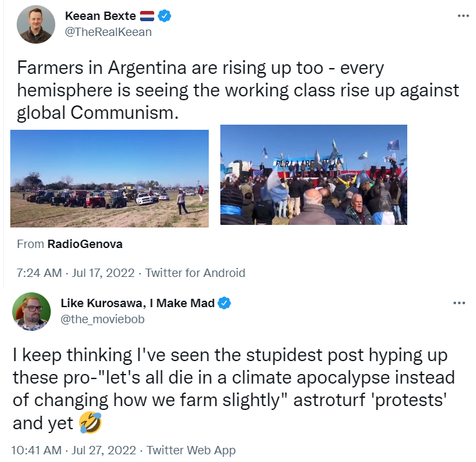This screenshot has width=476, height=462.
Task: Click the Like Kurosawa, I Make Mad name
Action: coord(137,303)
